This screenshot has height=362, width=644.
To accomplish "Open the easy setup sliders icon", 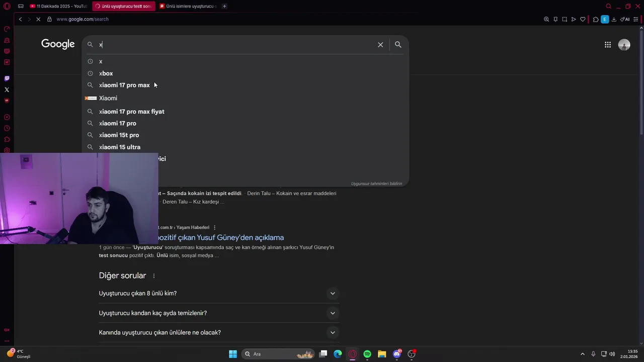I will pos(636,19).
